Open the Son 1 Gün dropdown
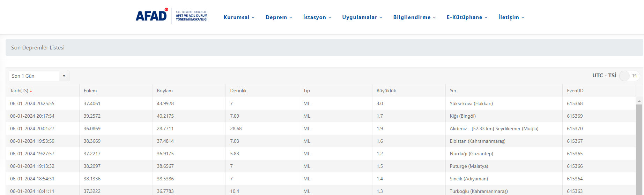The image size is (644, 195). [39, 76]
